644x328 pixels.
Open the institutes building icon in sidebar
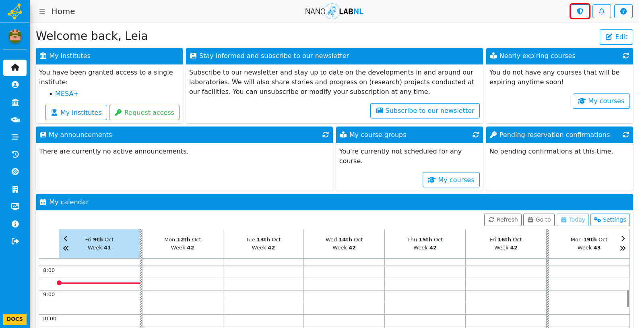(x=15, y=102)
